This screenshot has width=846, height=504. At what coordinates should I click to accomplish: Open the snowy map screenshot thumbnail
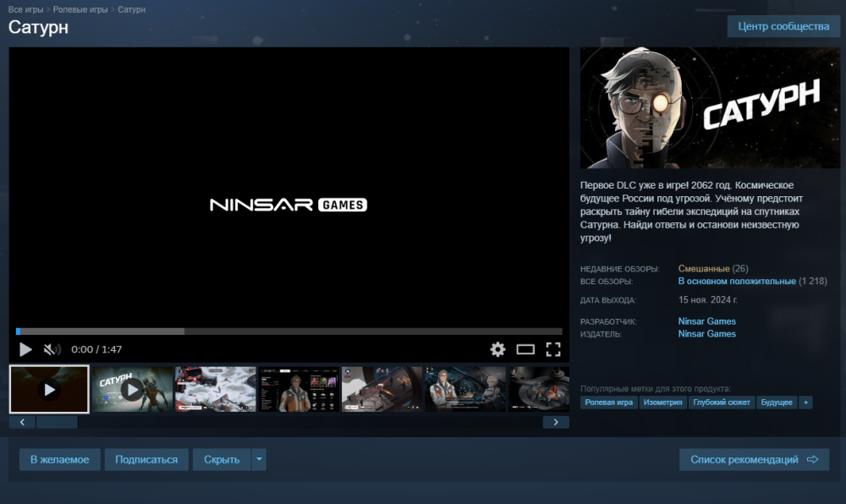pyautogui.click(x=215, y=389)
